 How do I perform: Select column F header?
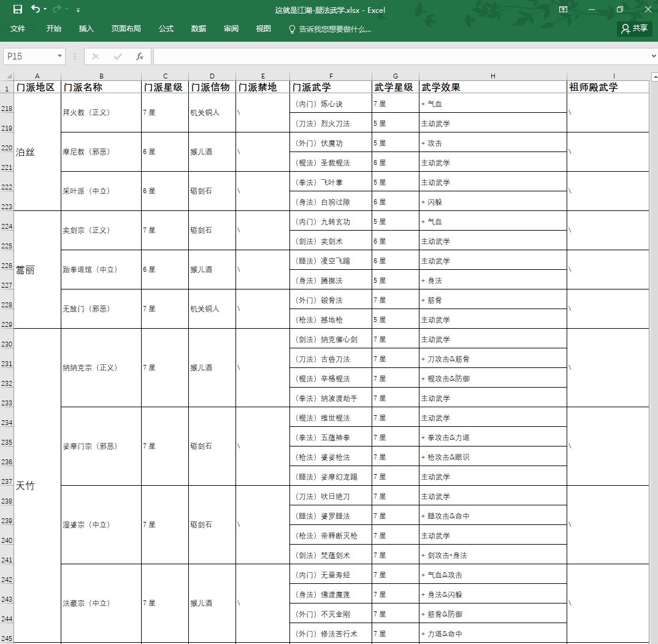(331, 76)
